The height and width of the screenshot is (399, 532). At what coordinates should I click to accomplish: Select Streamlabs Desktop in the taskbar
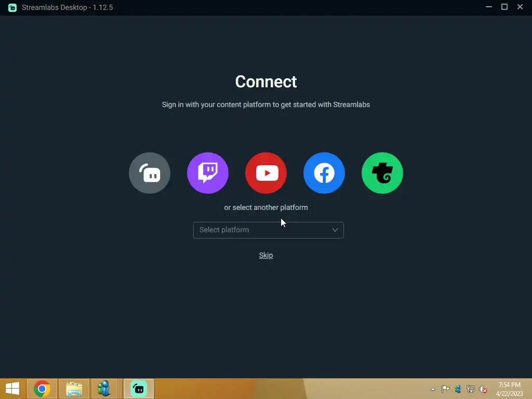[x=139, y=389]
